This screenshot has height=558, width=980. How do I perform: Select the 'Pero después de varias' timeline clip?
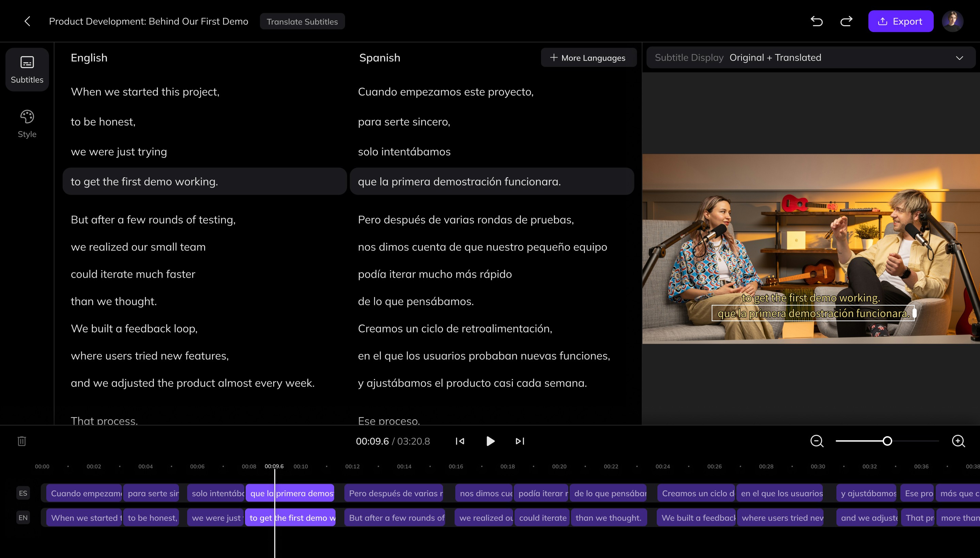(395, 493)
